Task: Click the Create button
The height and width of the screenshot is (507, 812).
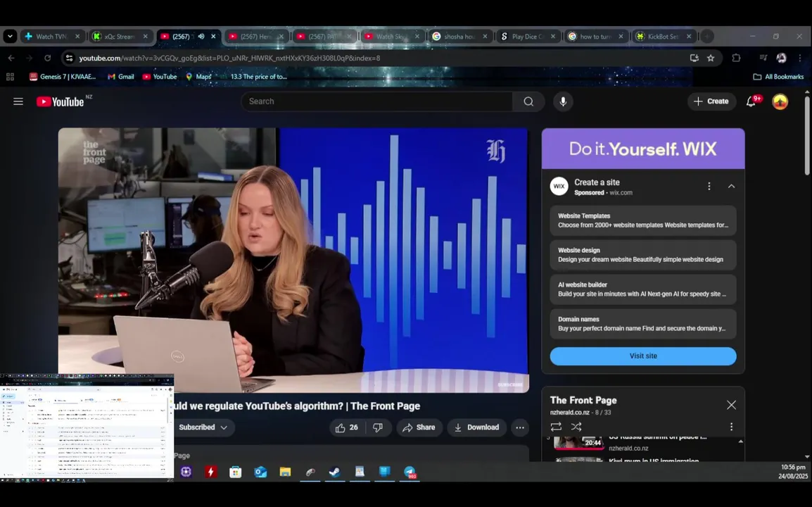Action: click(x=711, y=101)
